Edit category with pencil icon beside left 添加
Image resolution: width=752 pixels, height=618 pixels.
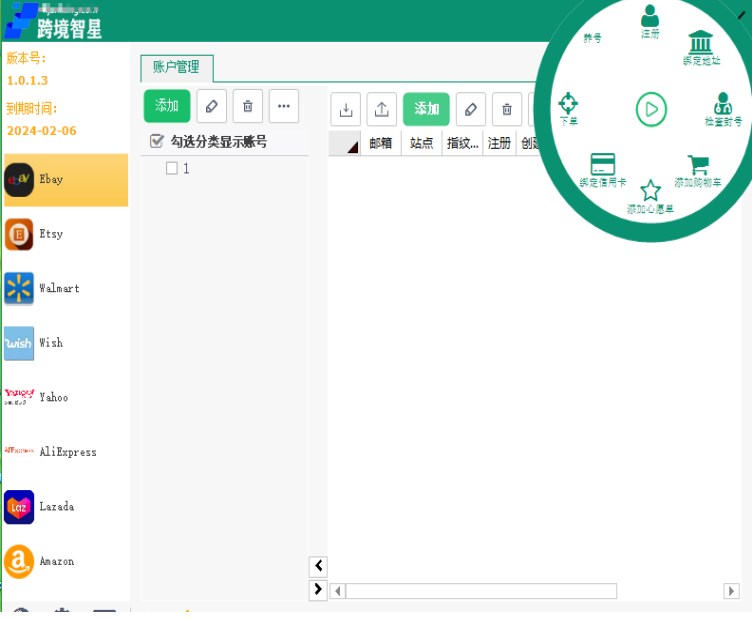point(212,106)
